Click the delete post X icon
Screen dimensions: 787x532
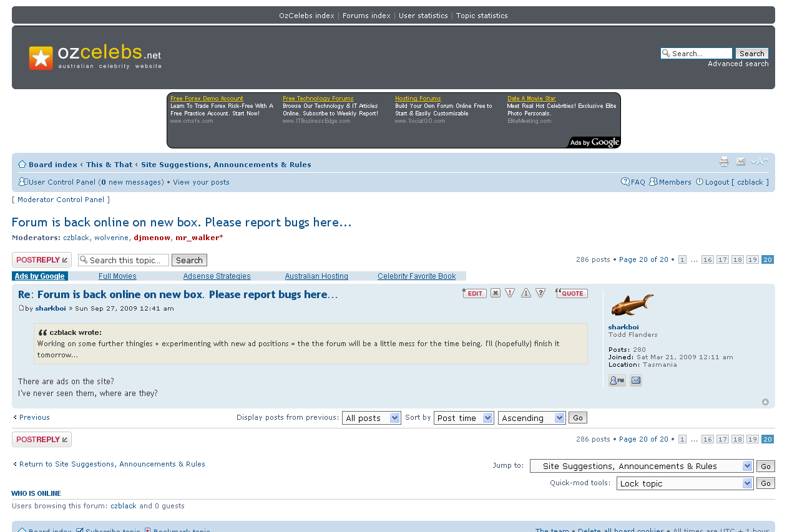pyautogui.click(x=496, y=293)
